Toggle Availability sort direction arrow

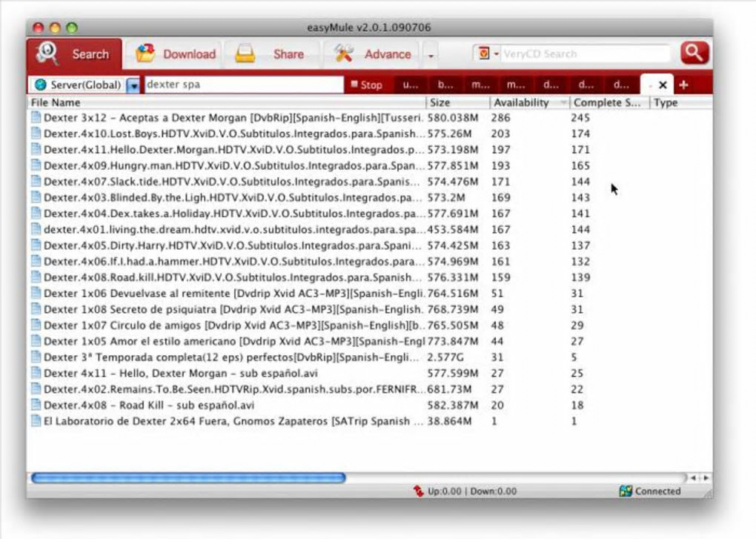[563, 103]
